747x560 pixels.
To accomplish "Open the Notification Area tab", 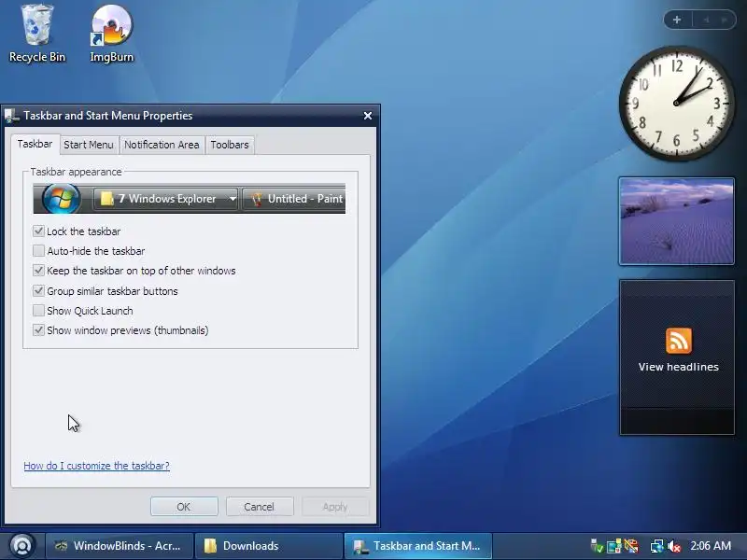I will coord(162,145).
